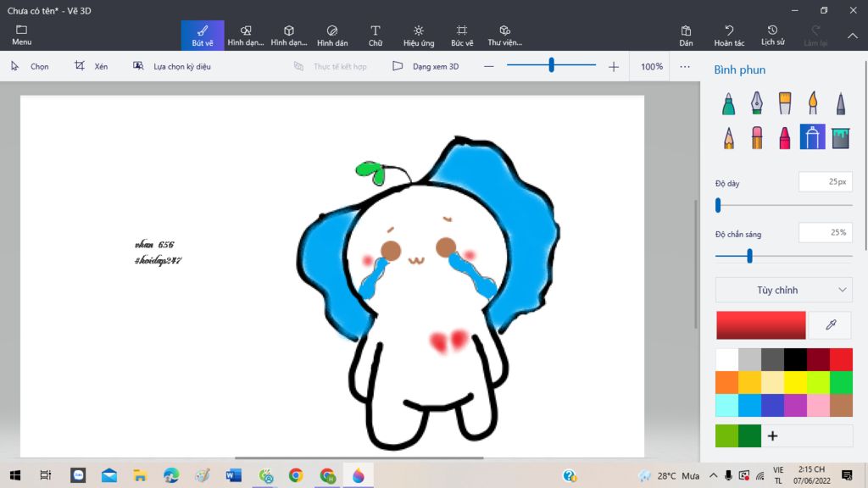Click the current red color preview
868x488 pixels.
(x=760, y=324)
